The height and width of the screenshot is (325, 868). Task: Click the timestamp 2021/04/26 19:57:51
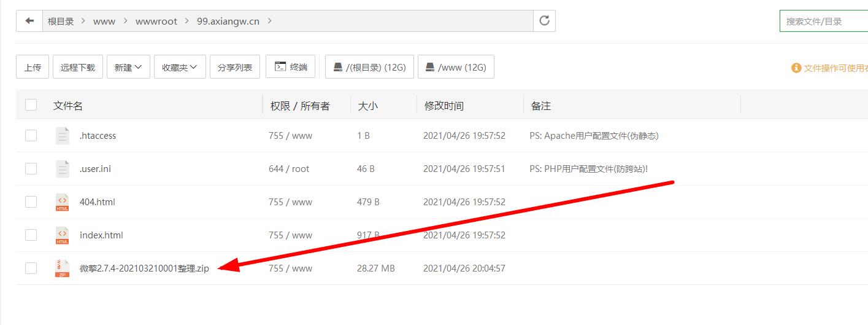[464, 168]
